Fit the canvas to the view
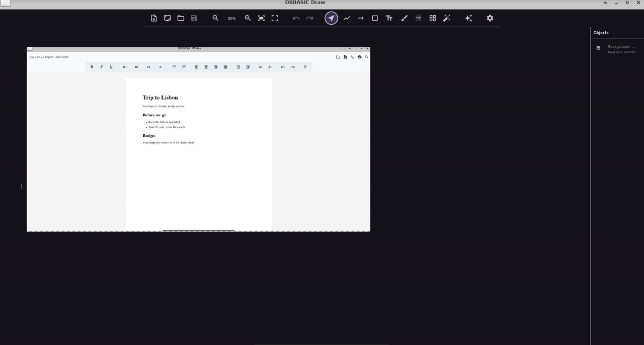This screenshot has height=345, width=644. tap(261, 18)
